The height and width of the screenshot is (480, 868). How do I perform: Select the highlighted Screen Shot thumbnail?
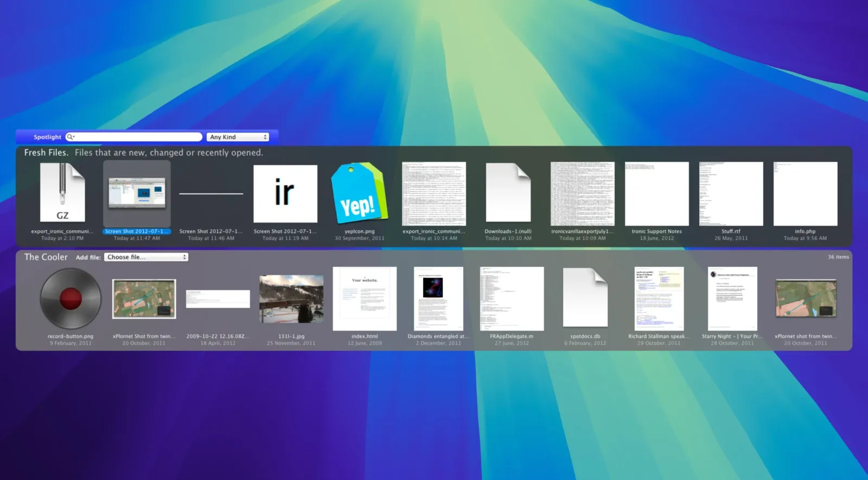coord(137,193)
